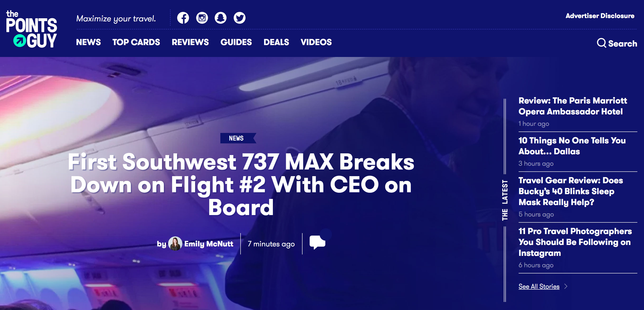Click the arrow beside See All Stories
644x310 pixels.
[x=566, y=286]
